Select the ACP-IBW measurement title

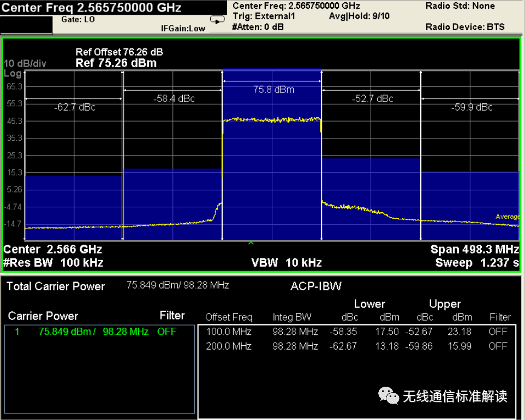tap(316, 286)
